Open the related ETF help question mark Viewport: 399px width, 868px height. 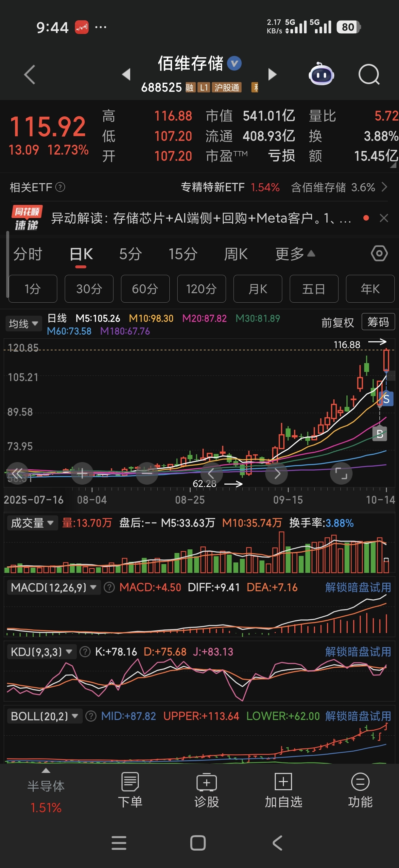coord(60,187)
